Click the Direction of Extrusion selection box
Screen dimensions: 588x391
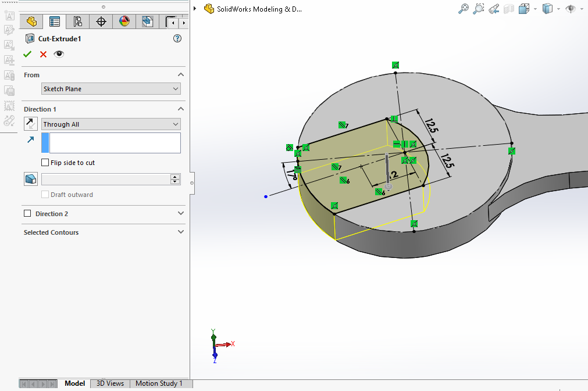[115, 143]
